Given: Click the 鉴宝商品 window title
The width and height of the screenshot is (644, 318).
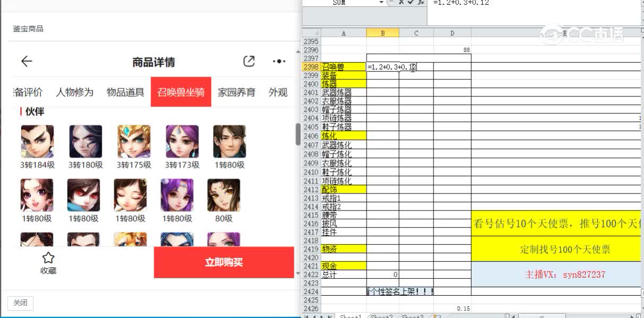Looking at the screenshot, I should 28,29.
